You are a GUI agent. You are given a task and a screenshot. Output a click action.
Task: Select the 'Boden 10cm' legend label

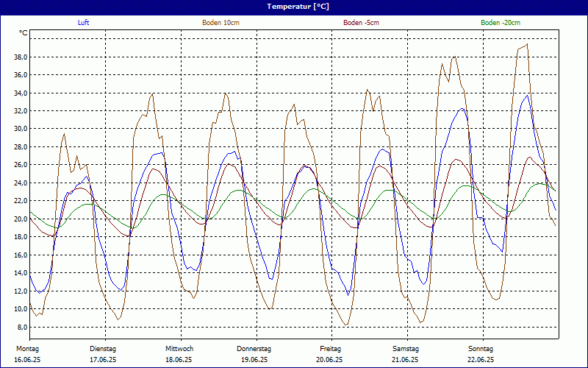221,23
